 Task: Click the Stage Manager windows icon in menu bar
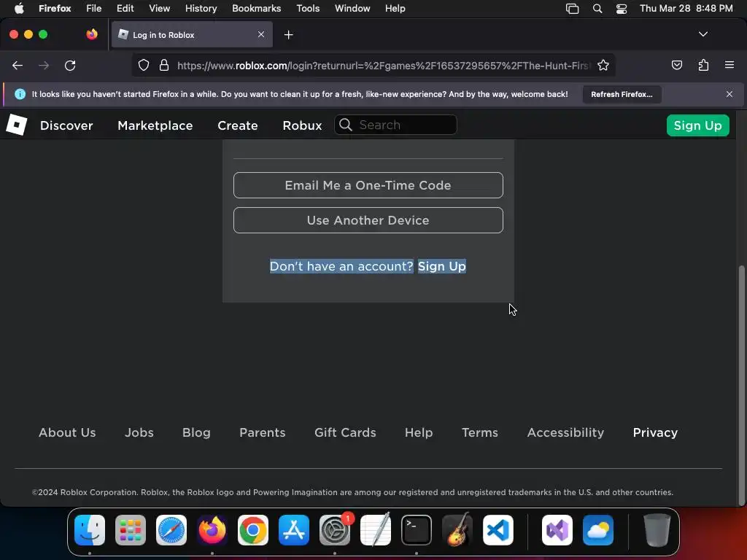point(572,9)
